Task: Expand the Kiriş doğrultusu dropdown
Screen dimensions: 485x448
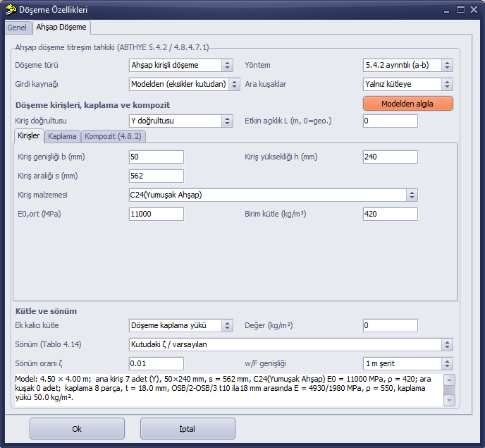Action: click(181, 121)
